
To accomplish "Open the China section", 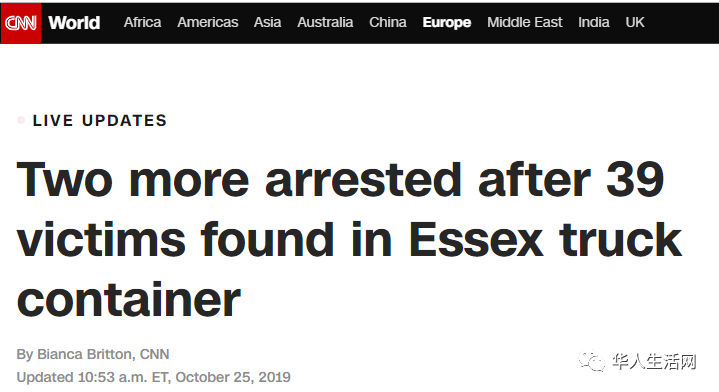I will (388, 22).
